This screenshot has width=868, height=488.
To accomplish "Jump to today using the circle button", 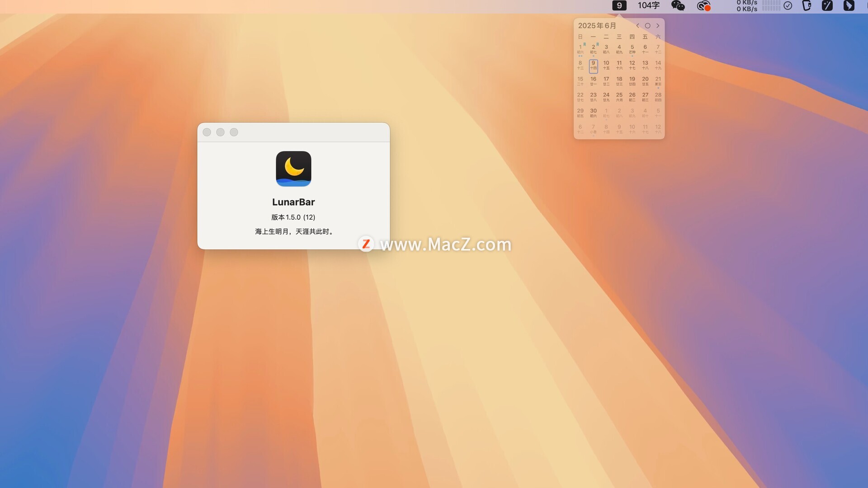I will tap(647, 26).
